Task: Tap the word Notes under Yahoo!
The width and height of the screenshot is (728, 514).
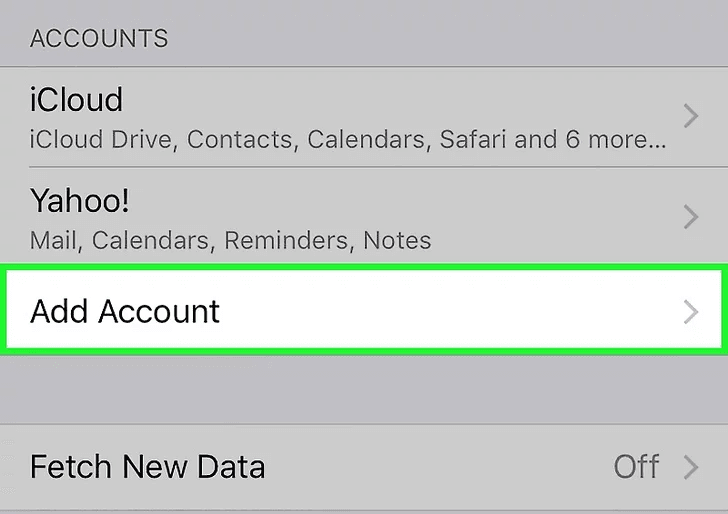Action: click(397, 241)
